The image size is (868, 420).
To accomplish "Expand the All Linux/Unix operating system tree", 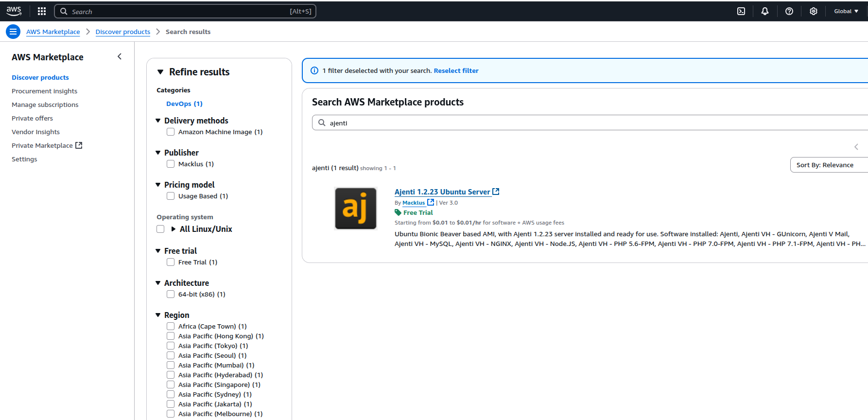I will [174, 229].
